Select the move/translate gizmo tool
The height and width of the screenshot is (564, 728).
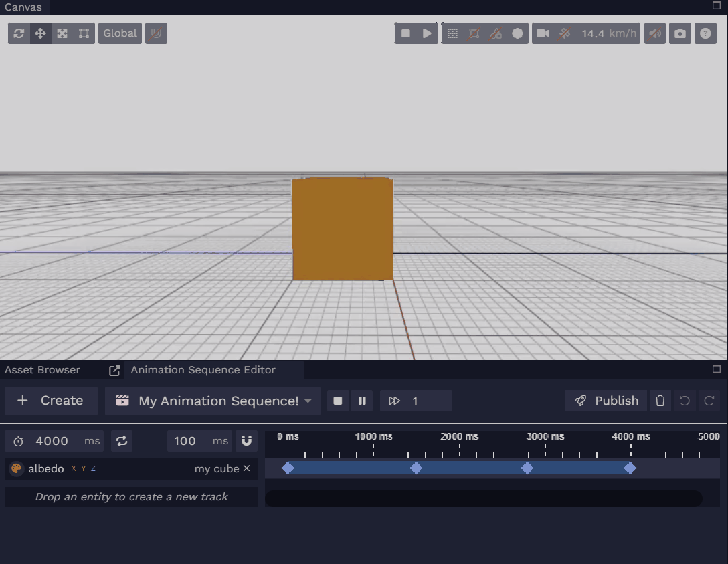point(40,33)
